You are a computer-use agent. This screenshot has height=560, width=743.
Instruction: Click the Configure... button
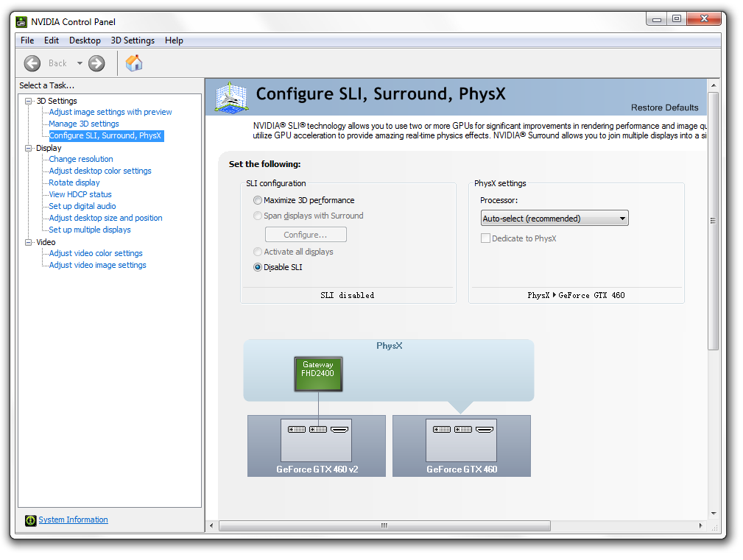[x=306, y=235]
